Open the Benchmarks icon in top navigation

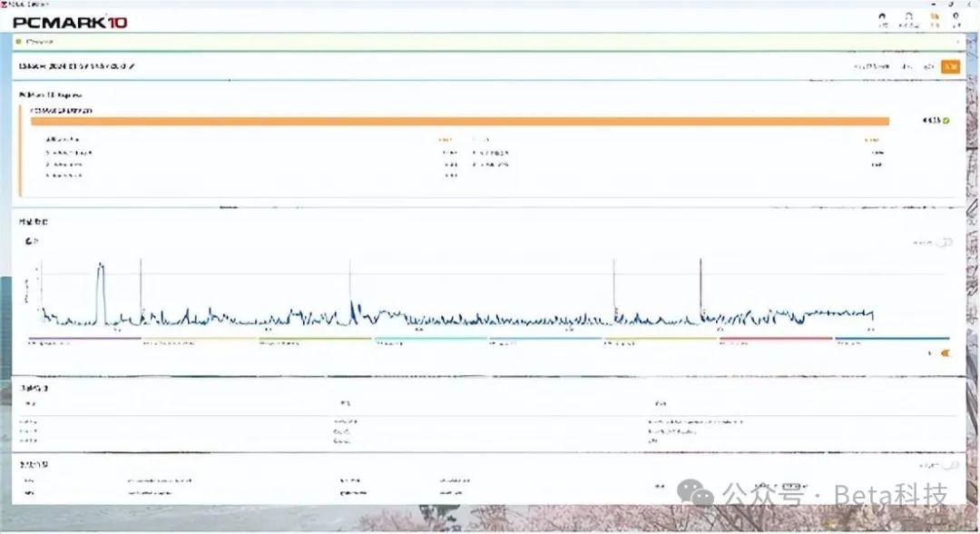tap(908, 19)
